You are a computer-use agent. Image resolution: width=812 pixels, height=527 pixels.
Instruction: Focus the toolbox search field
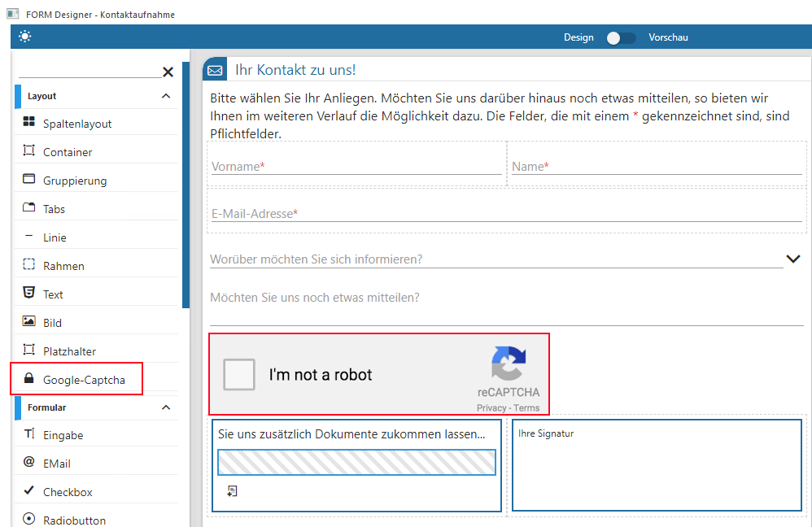90,71
